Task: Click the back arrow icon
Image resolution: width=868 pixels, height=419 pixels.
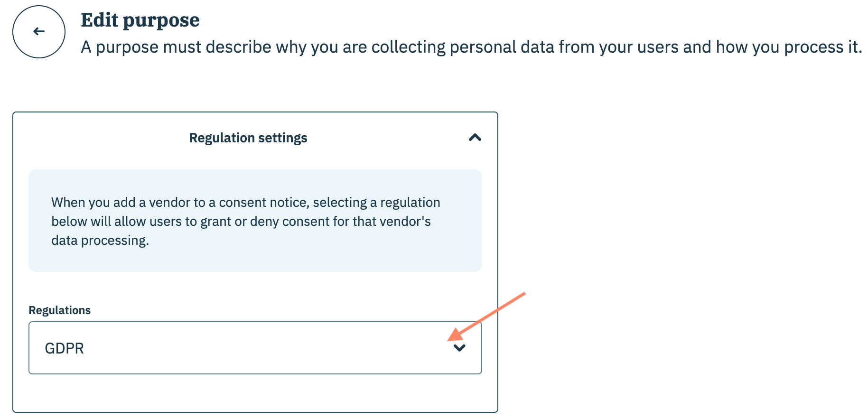Action: (39, 32)
